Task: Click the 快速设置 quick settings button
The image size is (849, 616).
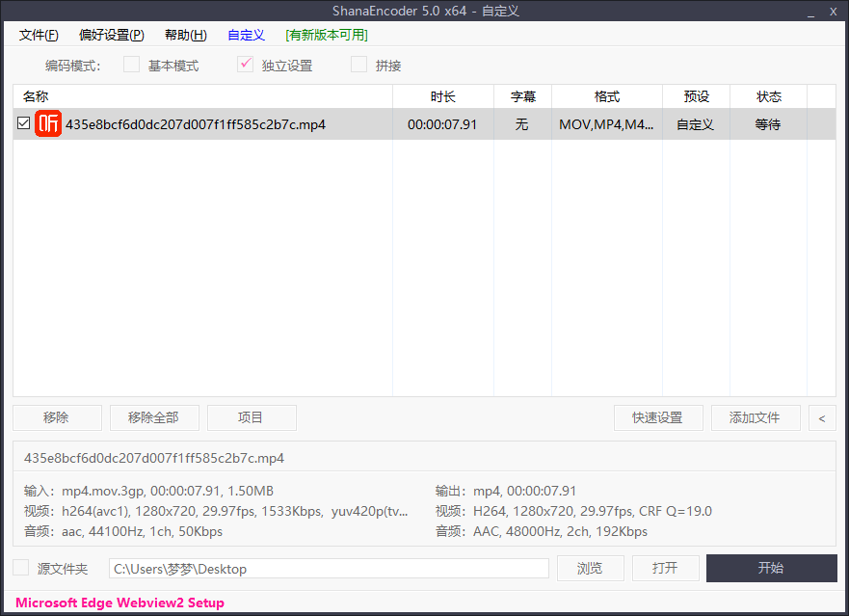Action: [658, 417]
